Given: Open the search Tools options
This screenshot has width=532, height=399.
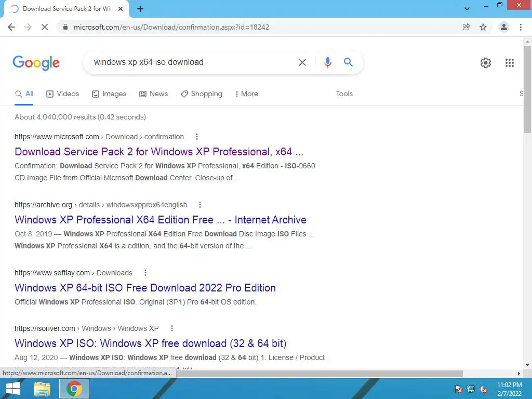Looking at the screenshot, I should (x=344, y=94).
